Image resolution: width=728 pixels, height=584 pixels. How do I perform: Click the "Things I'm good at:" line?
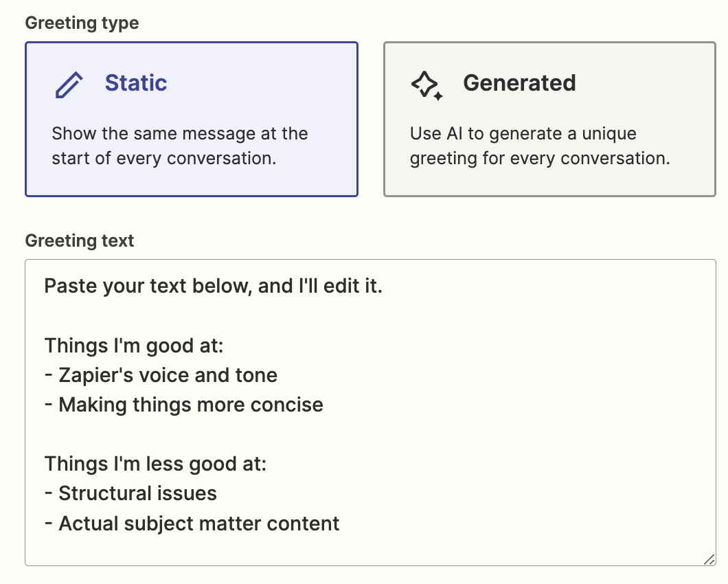point(134,346)
